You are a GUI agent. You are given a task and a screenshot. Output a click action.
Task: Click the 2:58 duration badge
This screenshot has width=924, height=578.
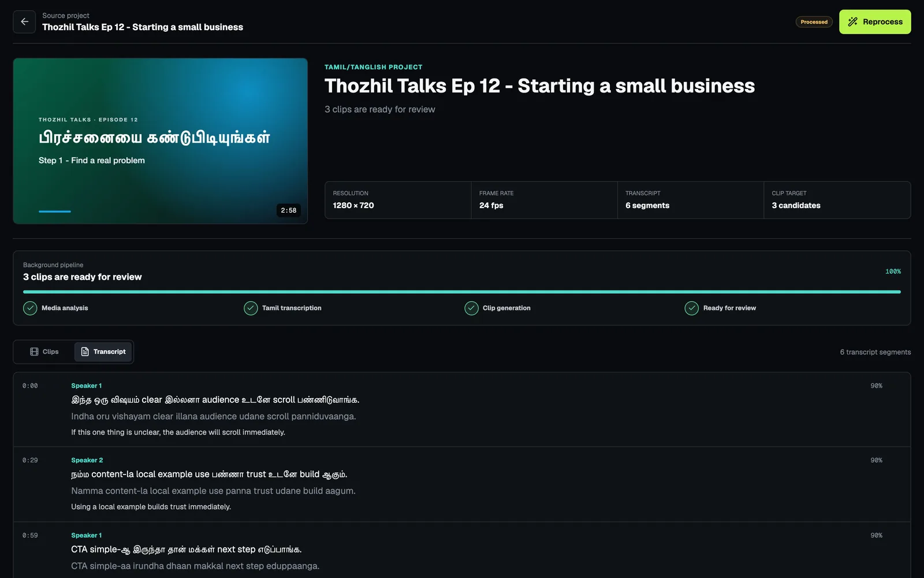point(288,210)
